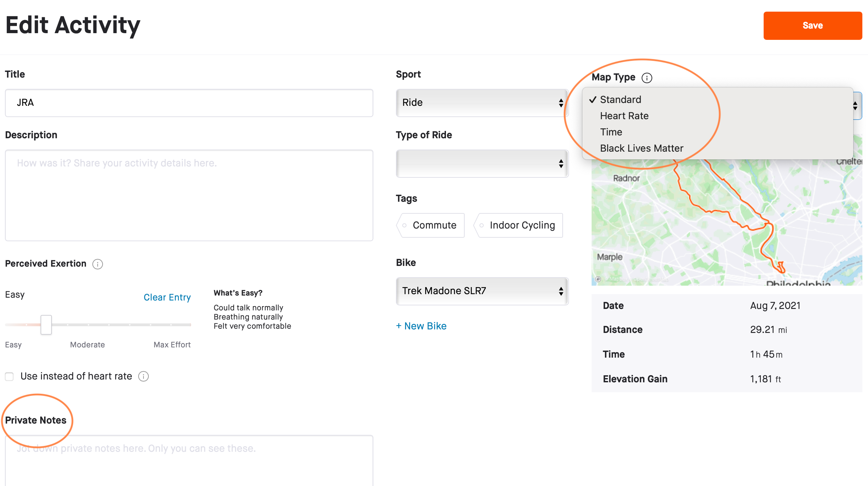
Task: Click the stepper arrows on Type of Ride
Action: (x=561, y=163)
